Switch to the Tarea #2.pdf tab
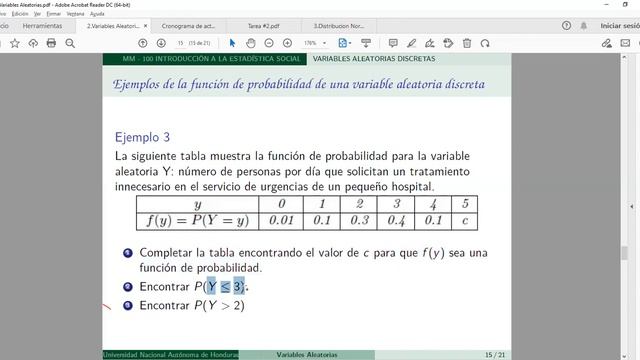Viewport: 640px width, 360px height. (x=264, y=26)
